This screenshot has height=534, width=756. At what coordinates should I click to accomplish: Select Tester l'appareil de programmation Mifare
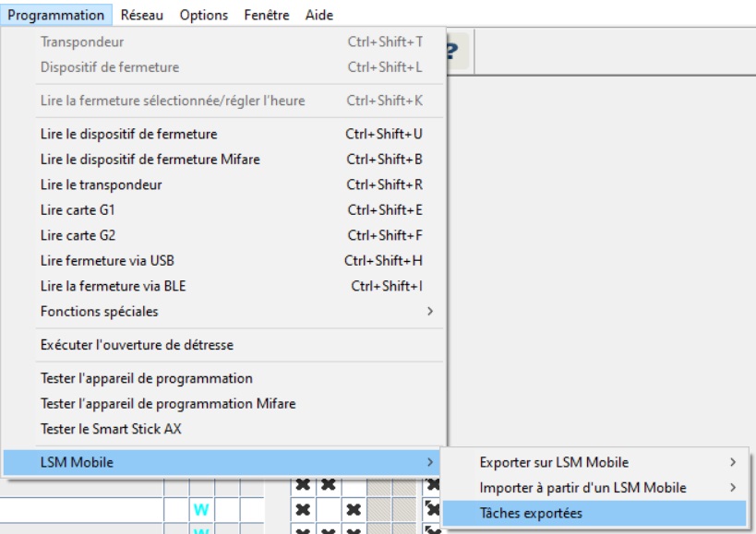(168, 403)
